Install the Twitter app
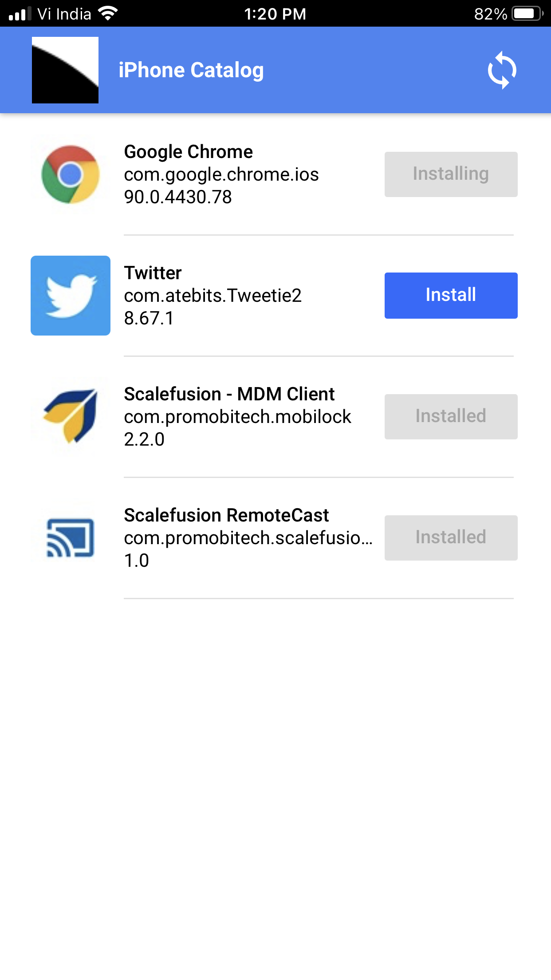 coord(451,296)
